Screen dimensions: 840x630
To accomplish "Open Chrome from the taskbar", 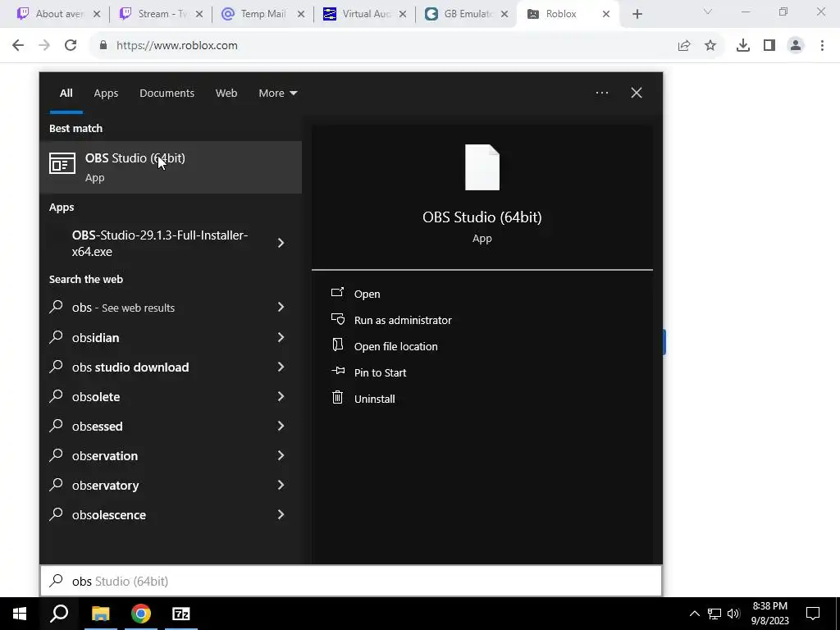I will 141,614.
